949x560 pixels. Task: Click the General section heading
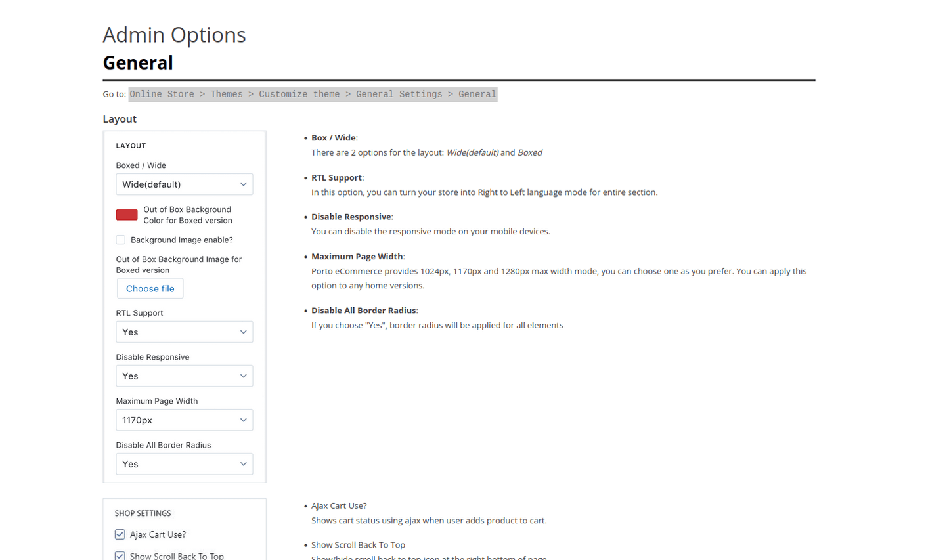pyautogui.click(x=138, y=63)
